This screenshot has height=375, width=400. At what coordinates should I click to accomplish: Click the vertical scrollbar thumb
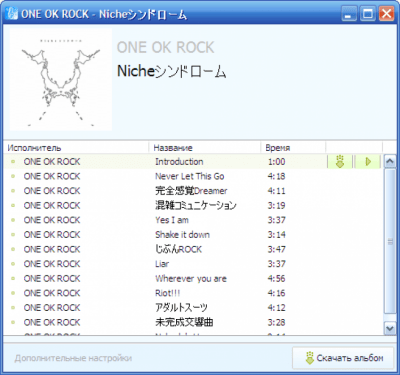pyautogui.click(x=390, y=242)
